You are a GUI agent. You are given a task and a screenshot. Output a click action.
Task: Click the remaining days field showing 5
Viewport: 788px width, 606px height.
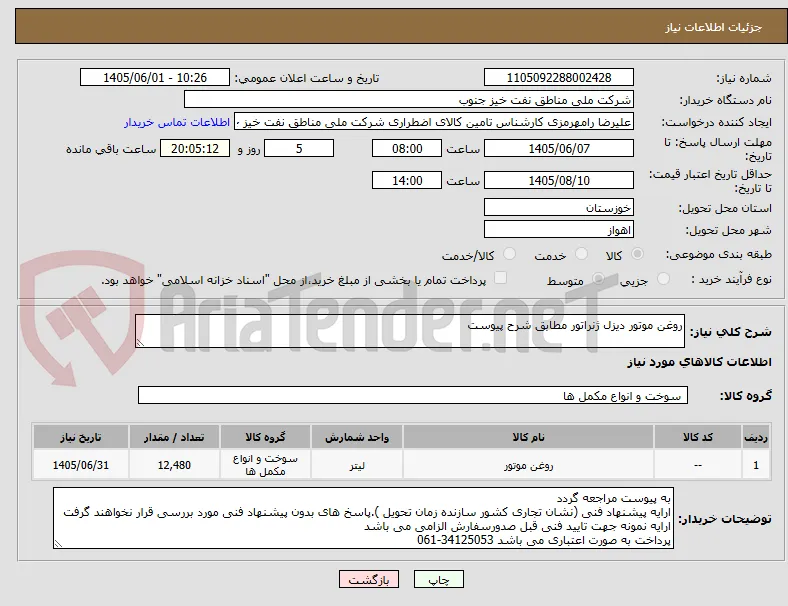[x=299, y=149]
